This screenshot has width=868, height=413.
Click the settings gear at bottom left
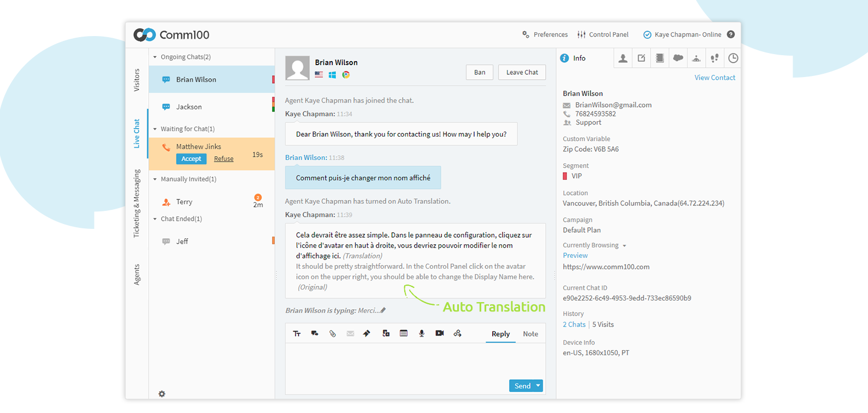click(x=162, y=394)
